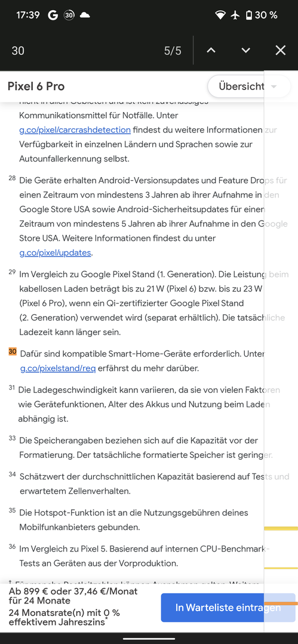Tap the Pixel 6 Pro page title
Viewport: 298px width, 644px height.
tap(36, 86)
